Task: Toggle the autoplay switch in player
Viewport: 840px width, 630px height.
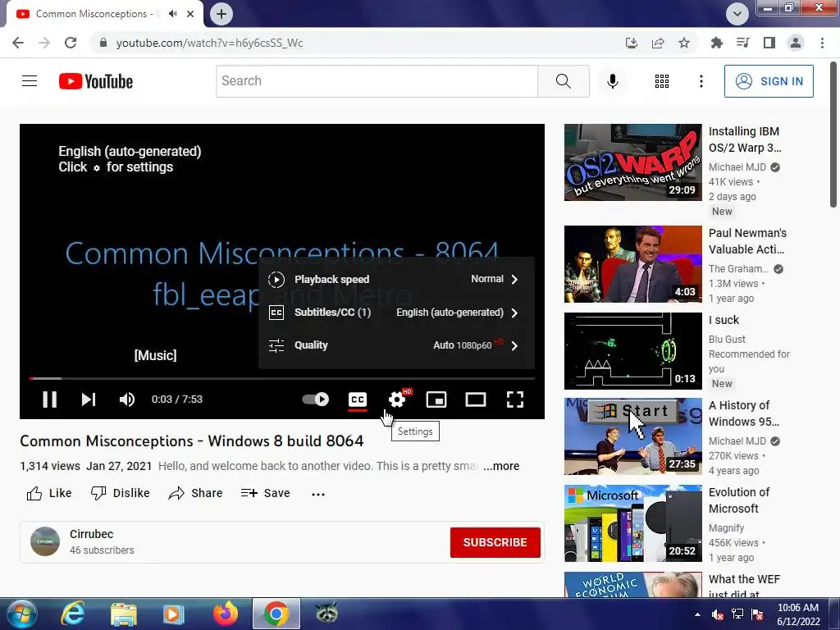Action: (316, 399)
